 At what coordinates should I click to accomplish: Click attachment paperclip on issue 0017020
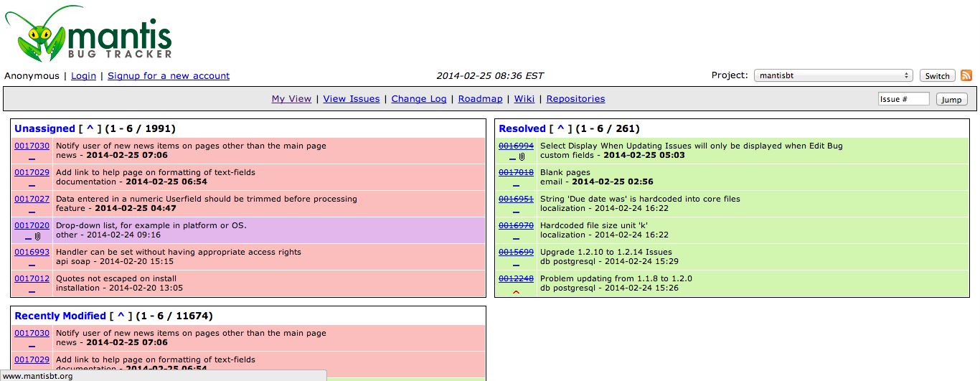coord(38,236)
